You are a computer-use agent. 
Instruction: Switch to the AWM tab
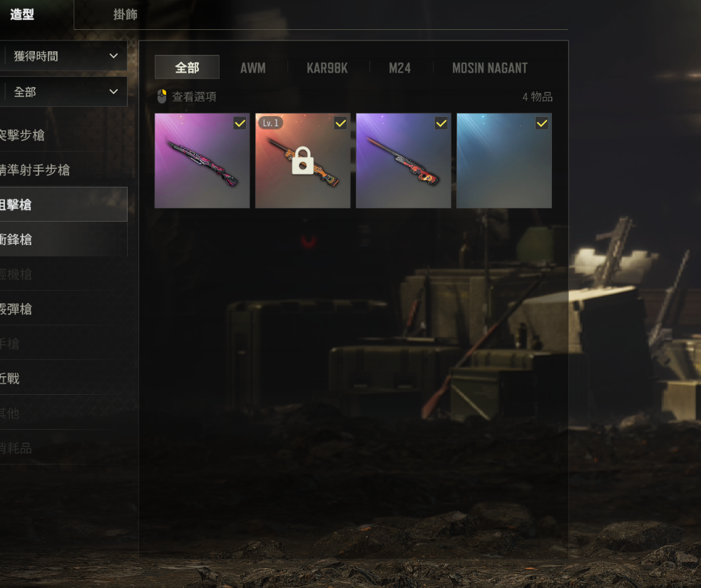tap(253, 68)
